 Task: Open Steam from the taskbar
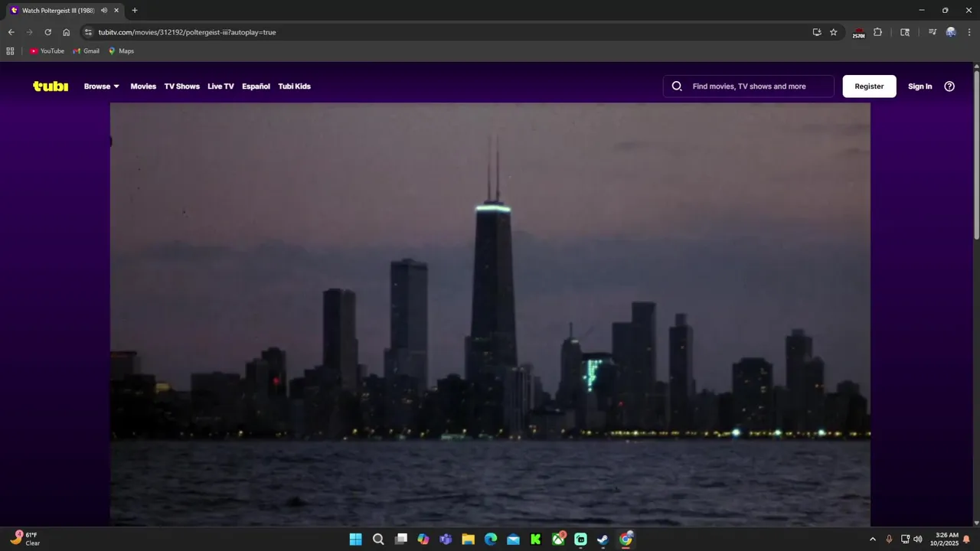(x=603, y=539)
